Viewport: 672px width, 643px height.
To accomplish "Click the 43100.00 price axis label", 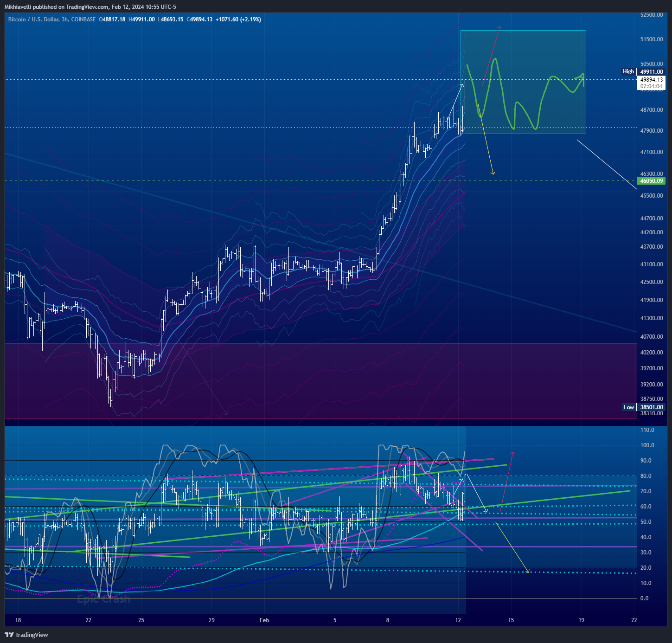I will tap(652, 264).
